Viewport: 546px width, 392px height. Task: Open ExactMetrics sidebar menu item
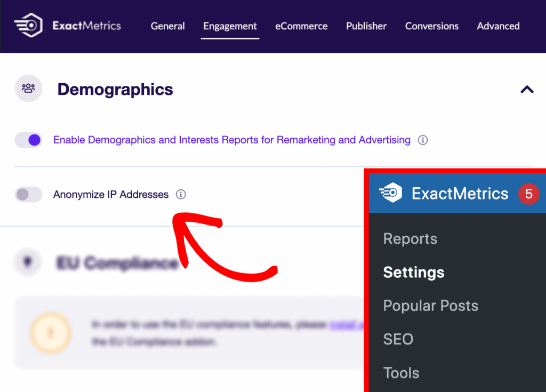click(x=457, y=194)
